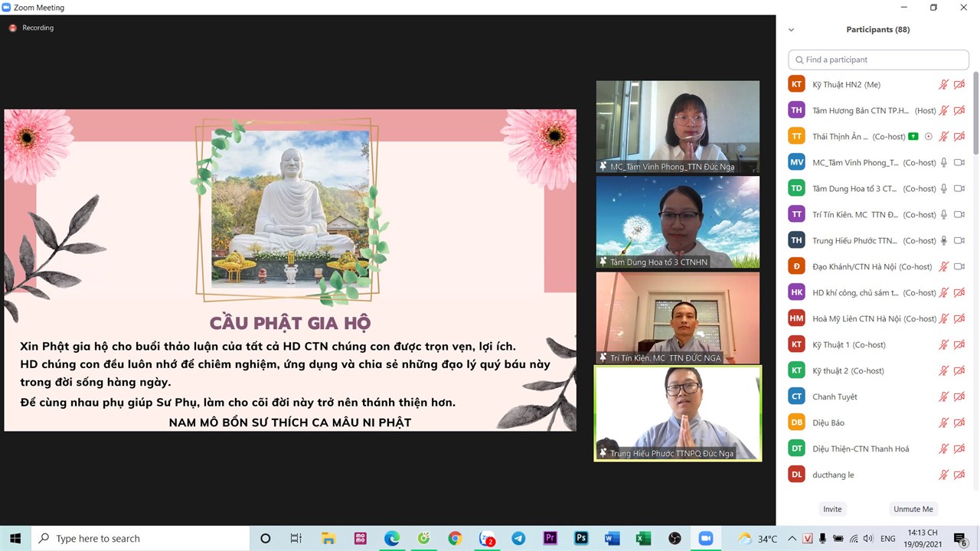Click active microphone icon for Trung Hiếu Phước
This screenshot has width=980, height=551.
(944, 241)
